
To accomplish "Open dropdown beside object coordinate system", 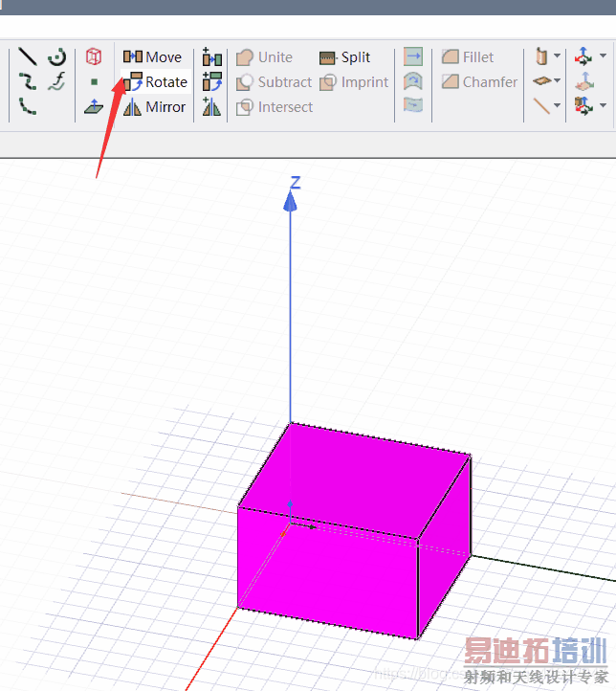I will tap(604, 105).
